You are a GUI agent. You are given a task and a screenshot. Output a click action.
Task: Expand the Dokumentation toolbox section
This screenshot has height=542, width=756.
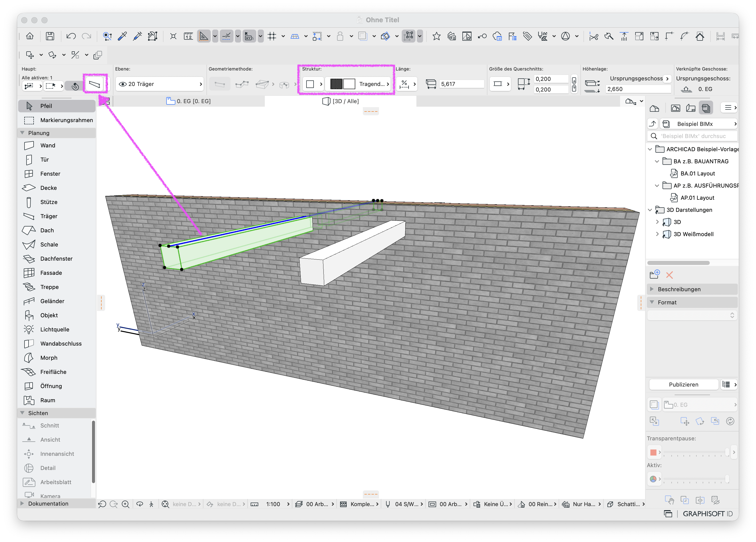[22, 503]
